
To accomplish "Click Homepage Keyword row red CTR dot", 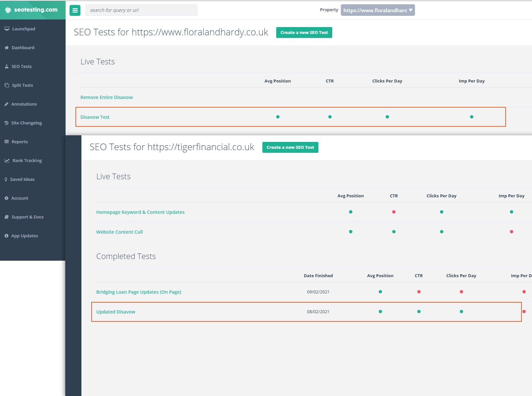I will tap(394, 212).
